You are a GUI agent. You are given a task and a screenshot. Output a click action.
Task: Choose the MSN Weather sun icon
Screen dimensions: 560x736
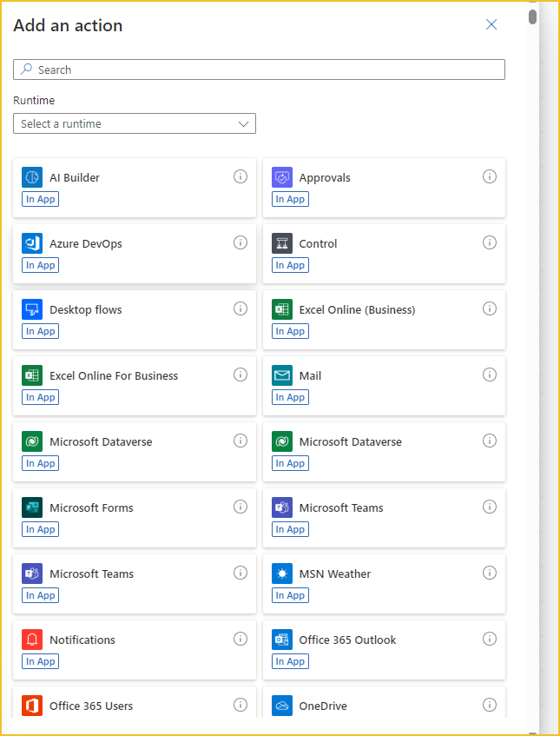[282, 574]
